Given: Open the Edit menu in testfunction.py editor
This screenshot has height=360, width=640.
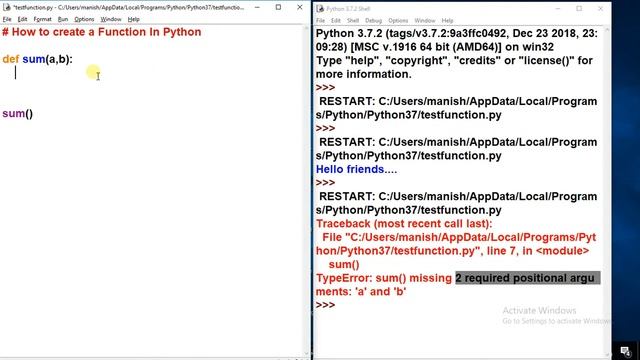Looking at the screenshot, I should [x=22, y=19].
